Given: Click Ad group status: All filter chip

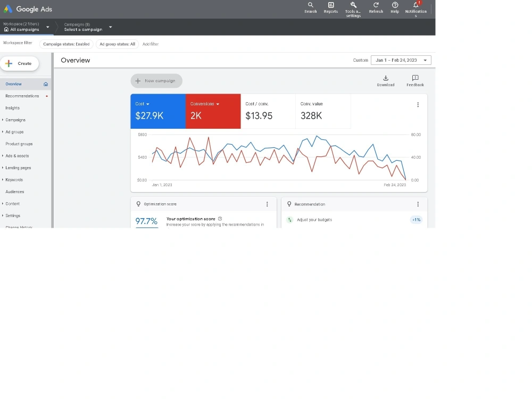Looking at the screenshot, I should (x=118, y=44).
